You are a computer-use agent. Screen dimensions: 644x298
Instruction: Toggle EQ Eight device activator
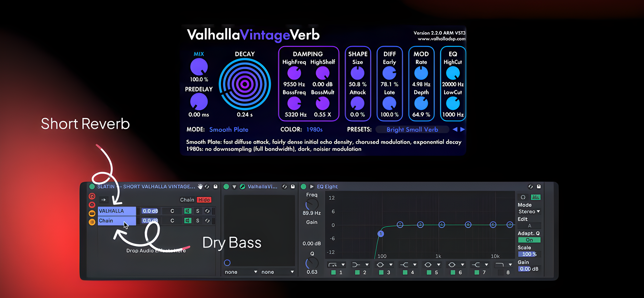click(x=303, y=187)
